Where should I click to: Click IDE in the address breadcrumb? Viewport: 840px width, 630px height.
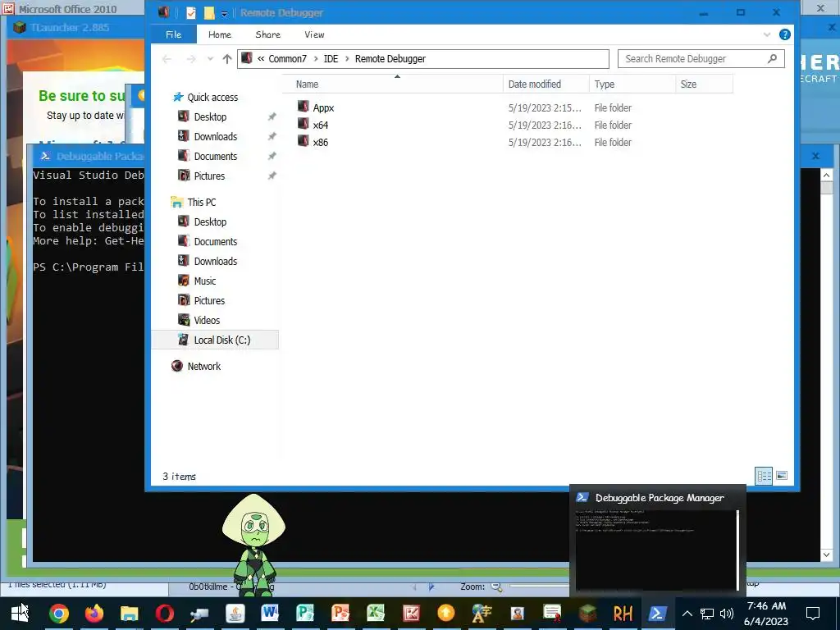(331, 59)
